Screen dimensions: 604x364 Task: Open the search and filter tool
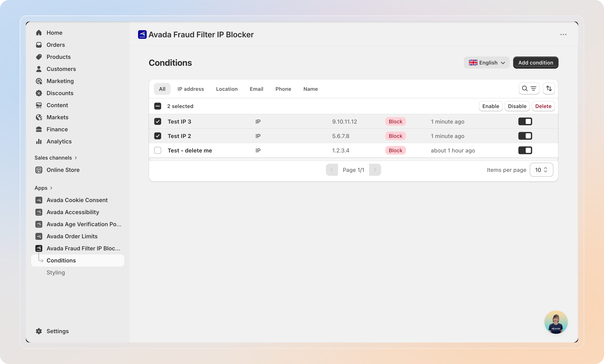point(529,88)
